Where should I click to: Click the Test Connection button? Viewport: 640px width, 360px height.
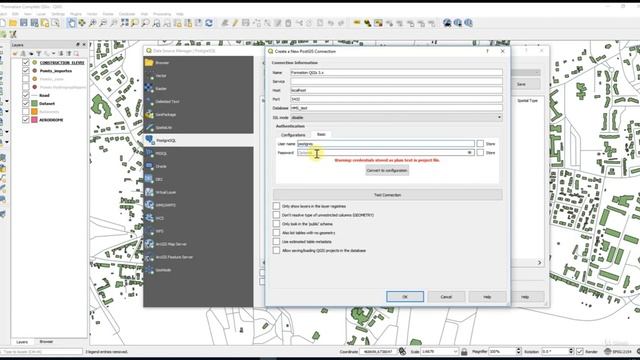click(387, 195)
